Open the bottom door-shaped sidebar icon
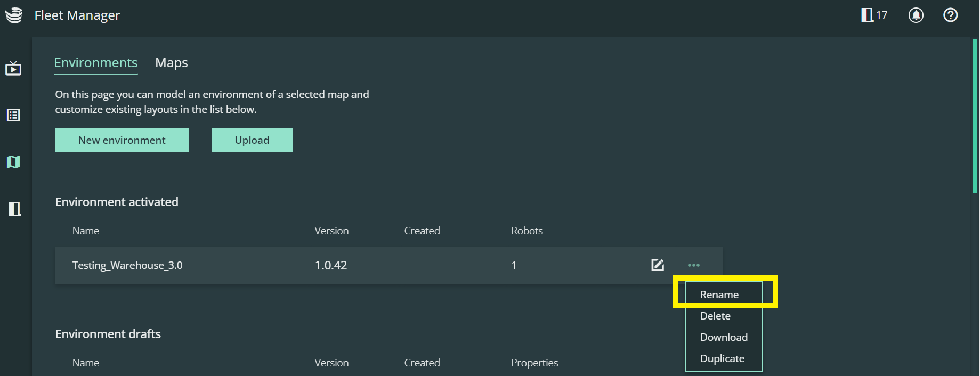This screenshot has height=376, width=980. coord(14,208)
